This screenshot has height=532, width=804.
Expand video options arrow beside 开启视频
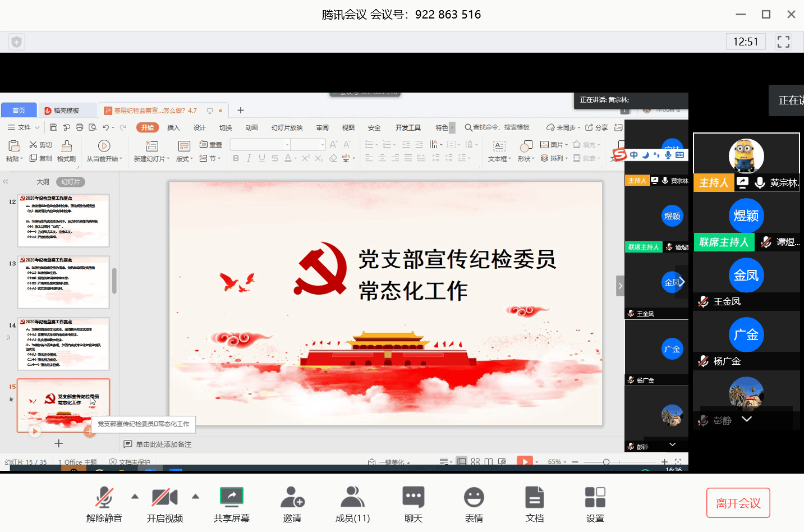pos(195,496)
